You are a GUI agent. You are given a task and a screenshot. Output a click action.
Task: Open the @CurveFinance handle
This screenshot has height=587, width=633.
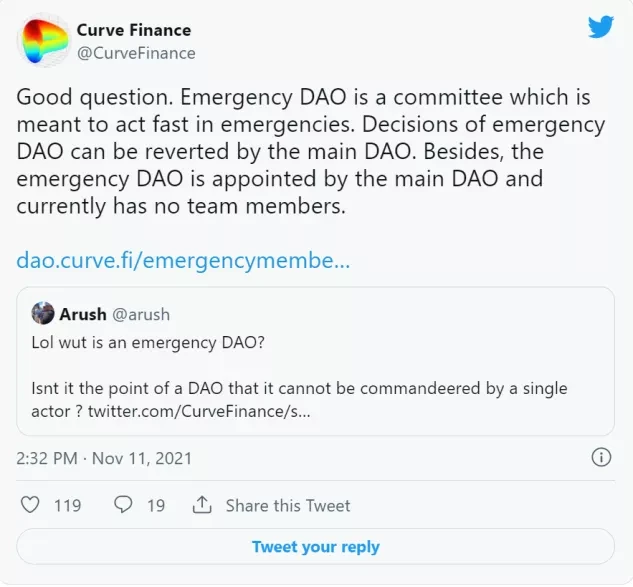point(136,53)
